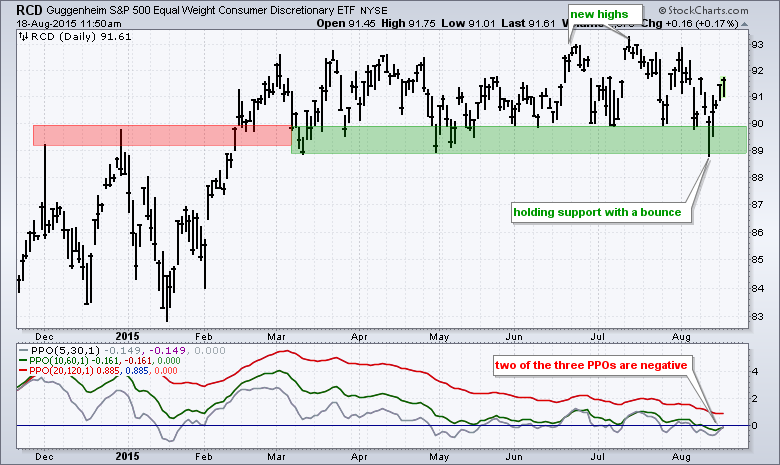Viewport: 780px width, 465px height.
Task: Click the 0 label on the PPO axis
Action: (755, 426)
